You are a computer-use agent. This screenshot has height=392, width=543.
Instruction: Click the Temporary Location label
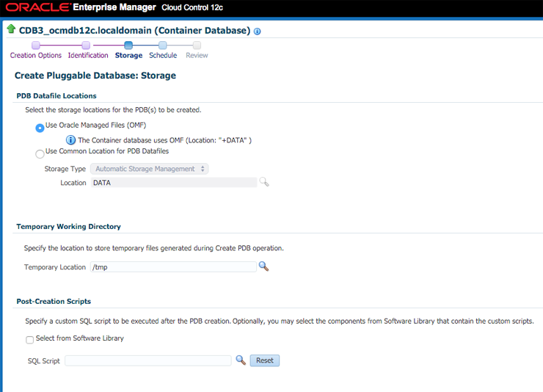(x=55, y=267)
